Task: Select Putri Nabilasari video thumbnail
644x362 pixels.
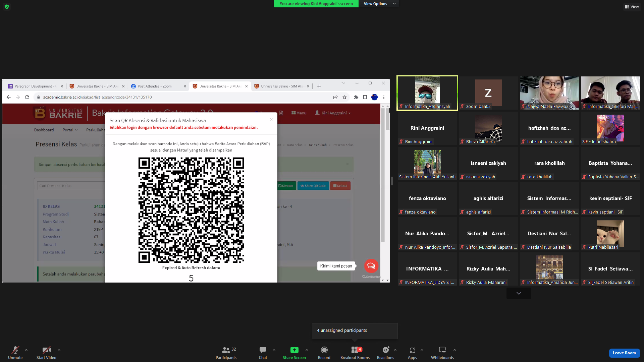Action: tap(610, 234)
